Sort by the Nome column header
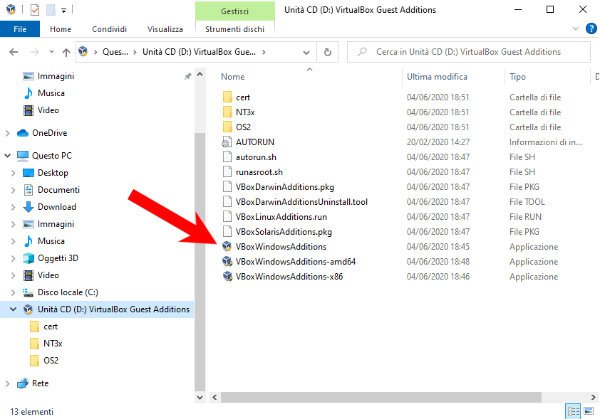Viewport: 600px width, 419px height. [x=233, y=77]
